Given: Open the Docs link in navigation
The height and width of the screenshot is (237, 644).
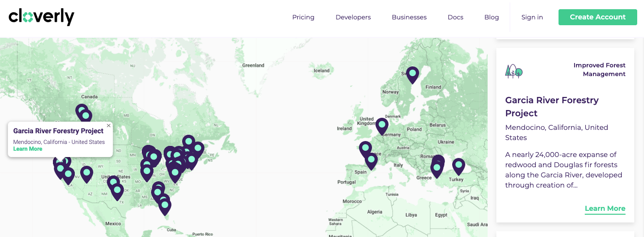Looking at the screenshot, I should tap(455, 17).
